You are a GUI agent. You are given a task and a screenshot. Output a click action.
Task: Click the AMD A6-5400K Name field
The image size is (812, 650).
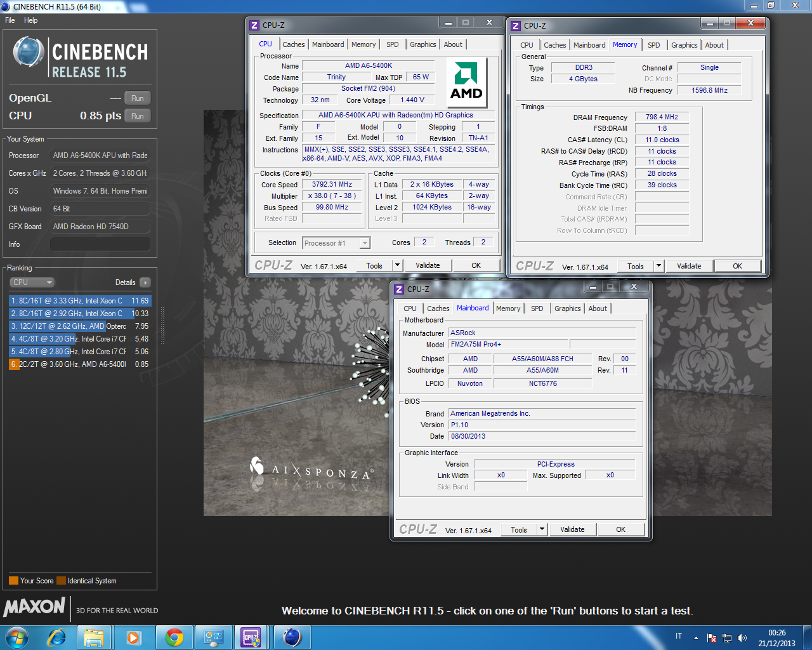pyautogui.click(x=369, y=65)
